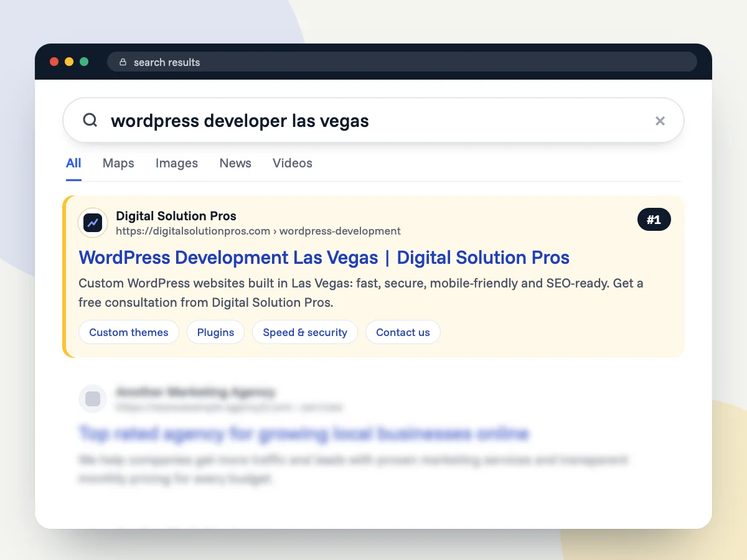Viewport: 747px width, 560px height.
Task: Show the Videos tab
Action: tap(293, 163)
